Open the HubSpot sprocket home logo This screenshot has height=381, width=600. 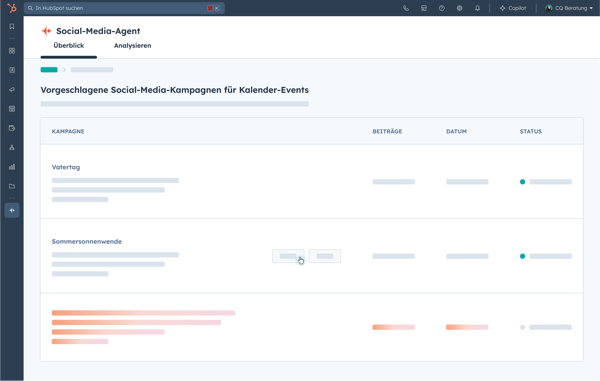pyautogui.click(x=12, y=8)
